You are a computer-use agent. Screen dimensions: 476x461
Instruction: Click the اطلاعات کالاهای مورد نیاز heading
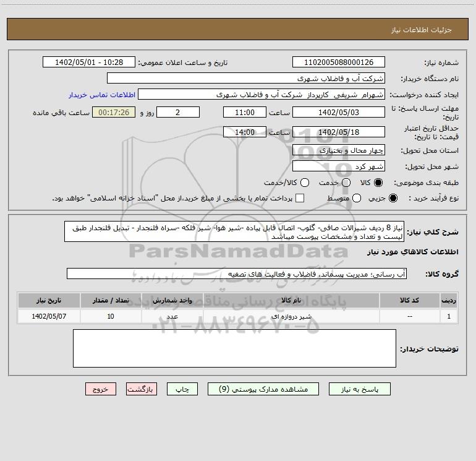click(412, 252)
